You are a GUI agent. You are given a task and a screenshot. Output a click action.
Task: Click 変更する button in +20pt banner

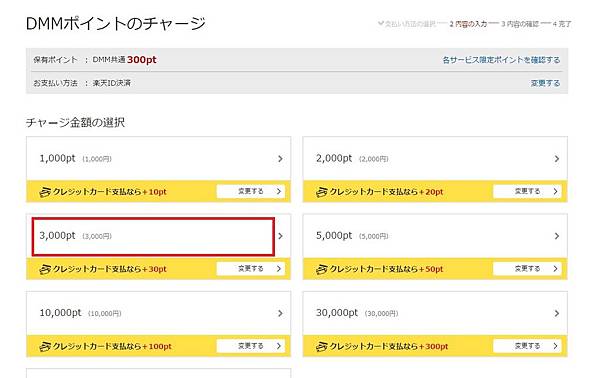click(527, 191)
